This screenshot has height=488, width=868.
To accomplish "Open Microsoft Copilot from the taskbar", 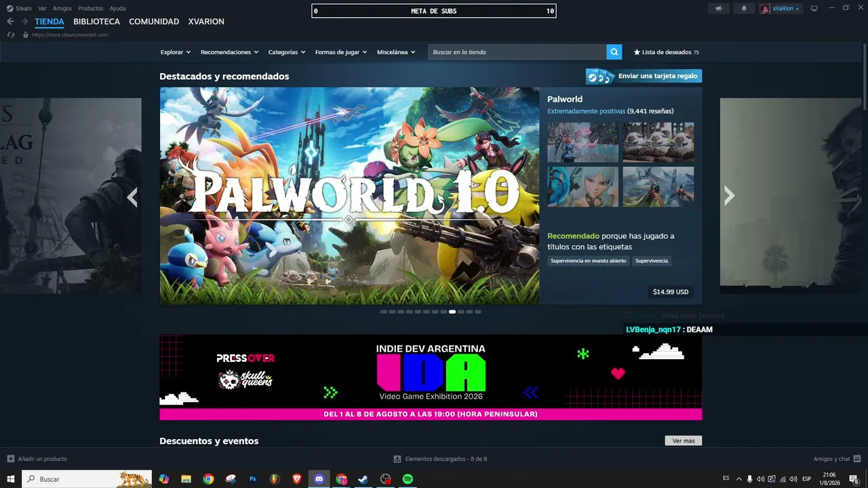I will (163, 479).
